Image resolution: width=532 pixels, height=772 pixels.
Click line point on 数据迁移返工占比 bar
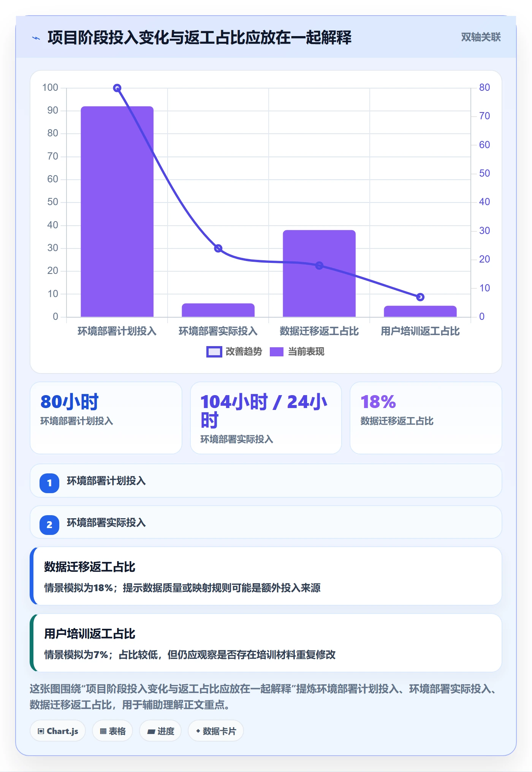click(319, 266)
